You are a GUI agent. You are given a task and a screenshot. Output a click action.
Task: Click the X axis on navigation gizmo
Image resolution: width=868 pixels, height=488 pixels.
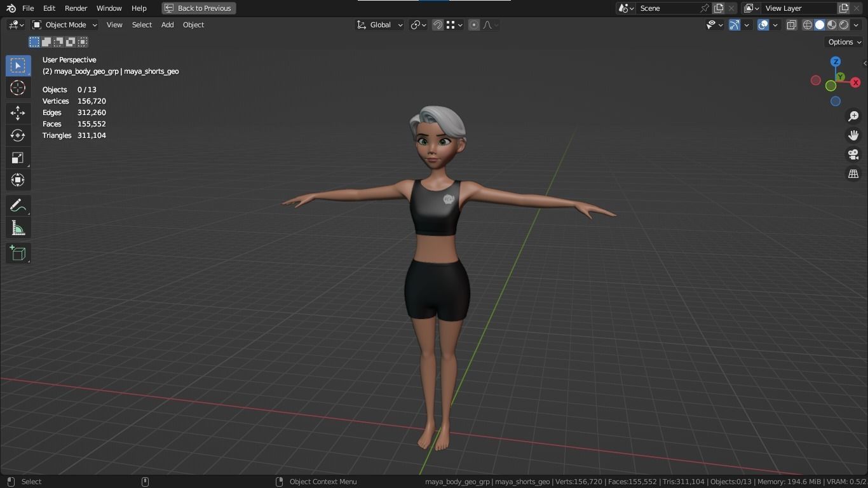(x=855, y=83)
